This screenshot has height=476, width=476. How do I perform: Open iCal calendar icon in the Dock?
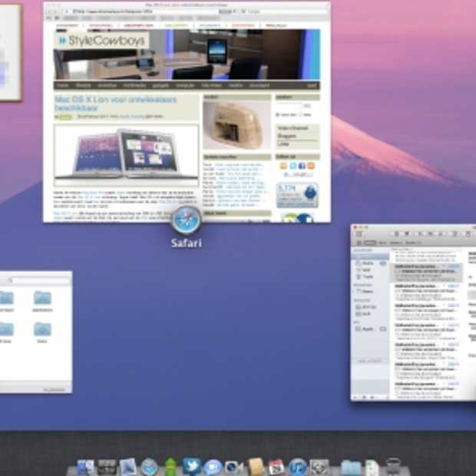tap(276, 468)
